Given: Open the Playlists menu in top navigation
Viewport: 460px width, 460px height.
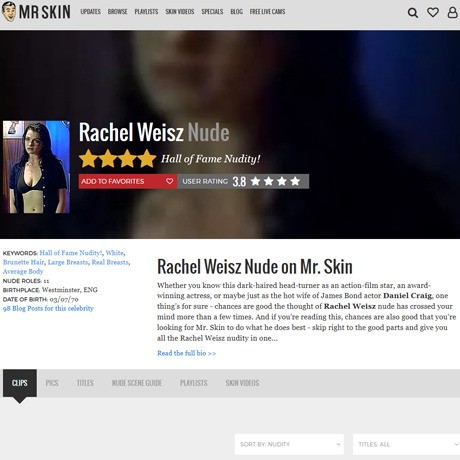Looking at the screenshot, I should [x=146, y=12].
